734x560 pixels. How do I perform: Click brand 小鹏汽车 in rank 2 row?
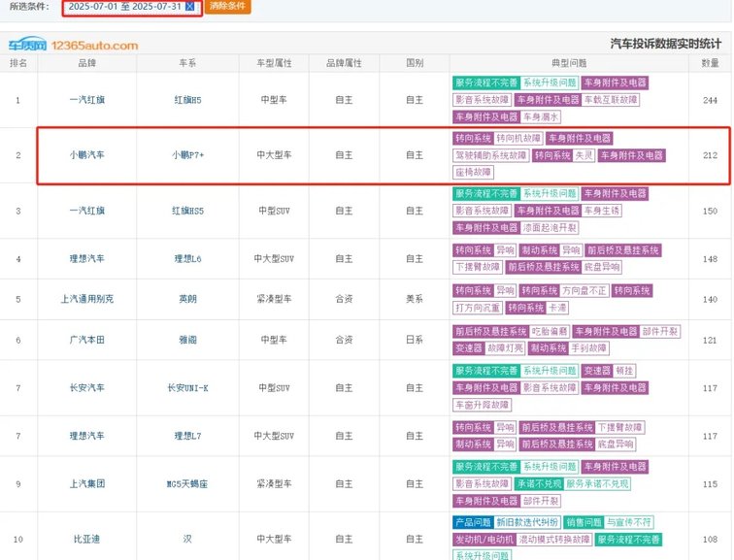[87, 155]
